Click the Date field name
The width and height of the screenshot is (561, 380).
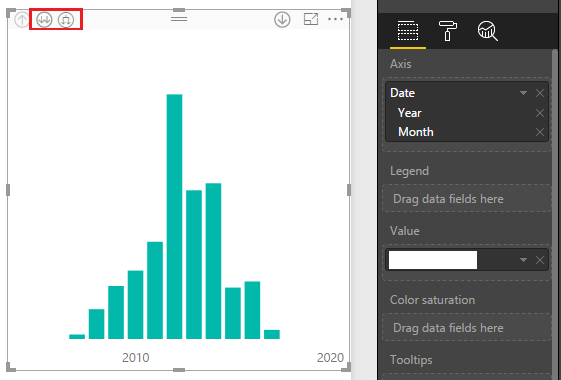coord(403,93)
